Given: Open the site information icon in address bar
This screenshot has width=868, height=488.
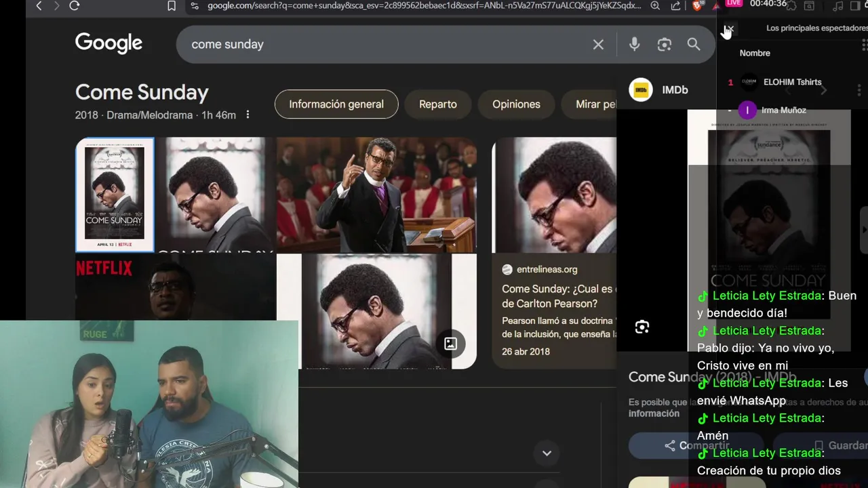Looking at the screenshot, I should [195, 5].
